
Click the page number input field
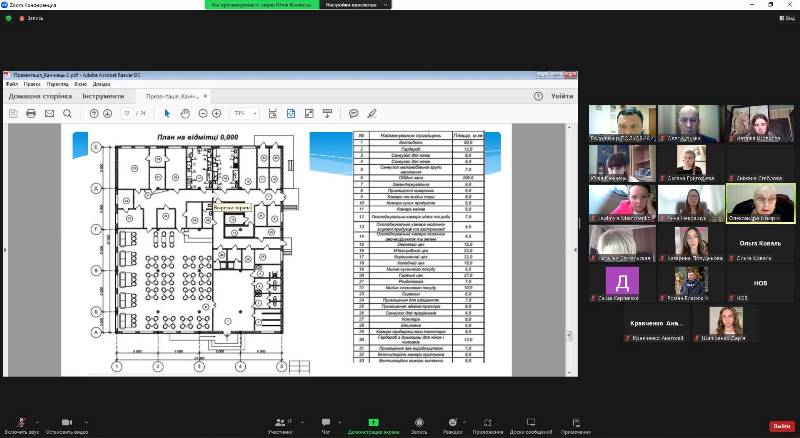pos(127,114)
